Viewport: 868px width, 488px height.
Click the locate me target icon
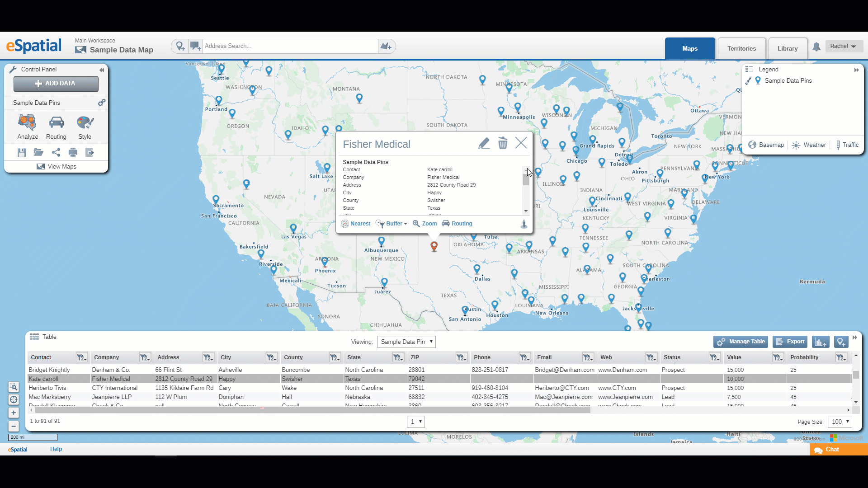point(14,400)
